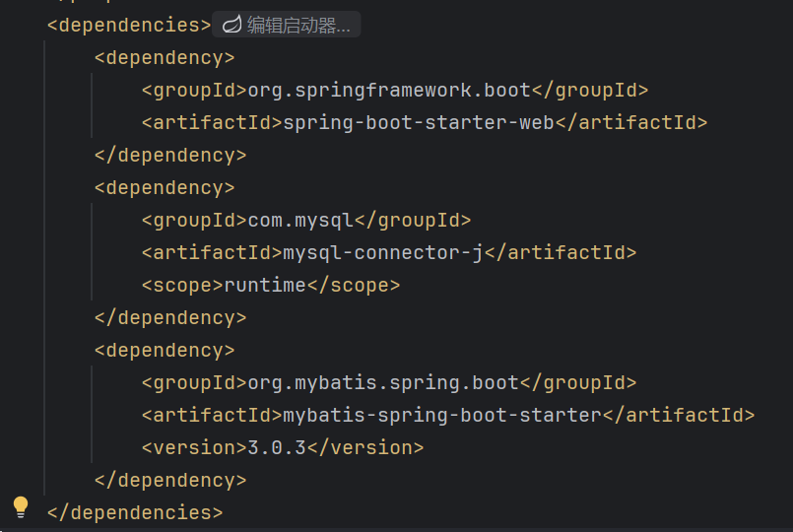Image resolution: width=793 pixels, height=532 pixels.
Task: Click org.springframework.boot groupId value
Action: 389,90
